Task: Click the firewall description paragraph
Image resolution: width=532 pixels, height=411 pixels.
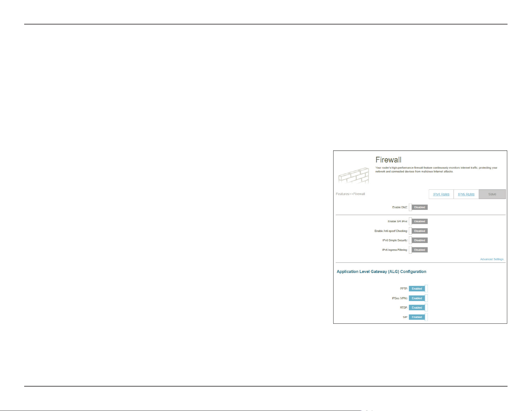Action: [436, 170]
